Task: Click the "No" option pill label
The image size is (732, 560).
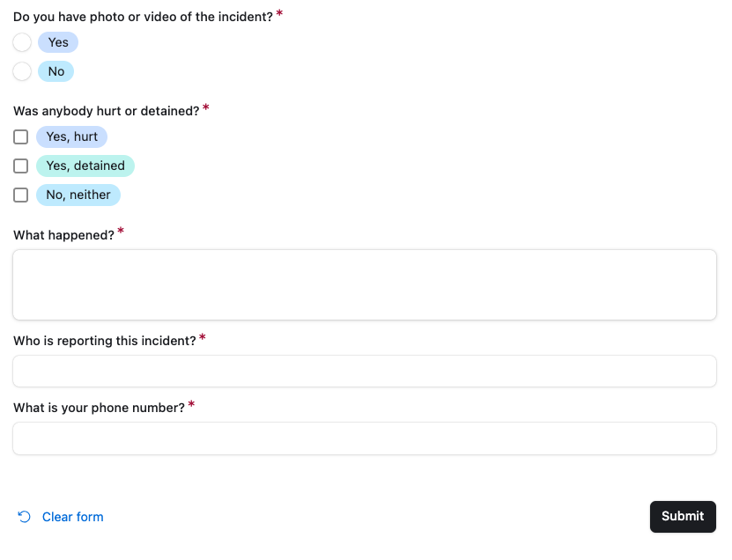Action: tap(56, 71)
